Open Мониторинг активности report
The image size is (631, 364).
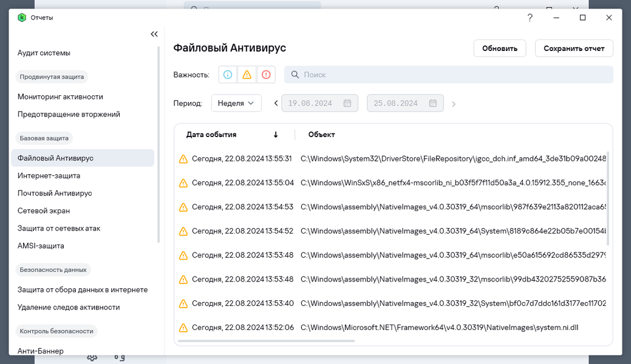tap(60, 97)
